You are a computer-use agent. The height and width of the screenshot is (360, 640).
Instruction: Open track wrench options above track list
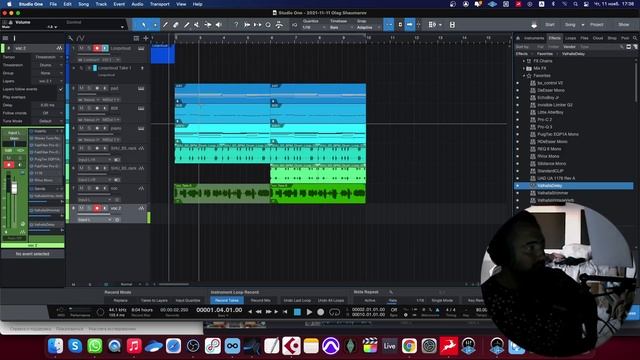tap(71, 38)
